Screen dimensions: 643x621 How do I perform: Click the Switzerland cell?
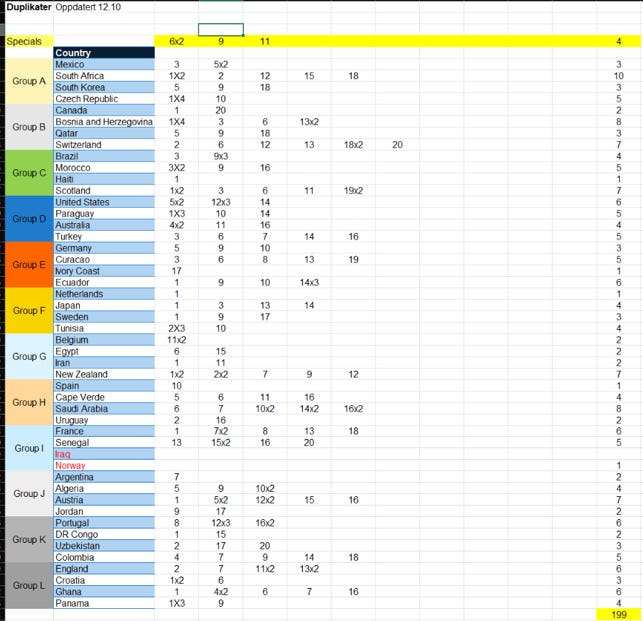[104, 145]
